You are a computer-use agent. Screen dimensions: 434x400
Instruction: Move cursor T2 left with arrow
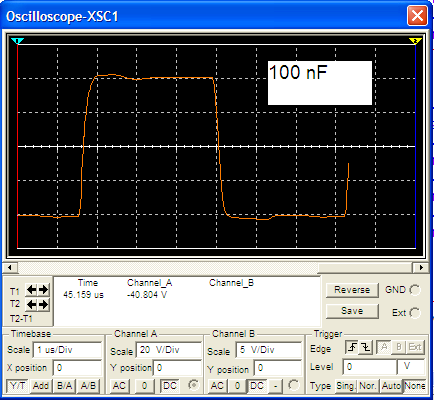31,304
